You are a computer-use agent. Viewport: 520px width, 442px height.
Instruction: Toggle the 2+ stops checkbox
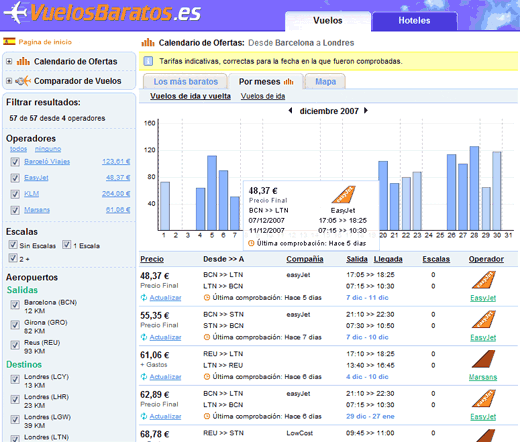[x=13, y=258]
